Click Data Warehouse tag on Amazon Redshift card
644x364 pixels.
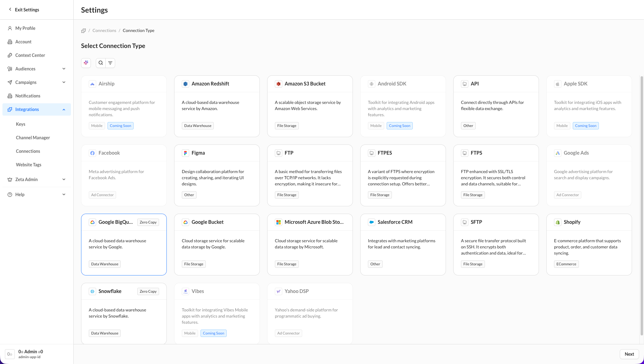[x=198, y=126]
